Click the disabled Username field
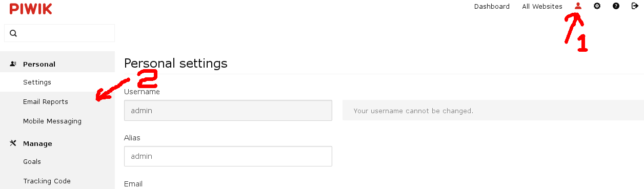 click(228, 110)
